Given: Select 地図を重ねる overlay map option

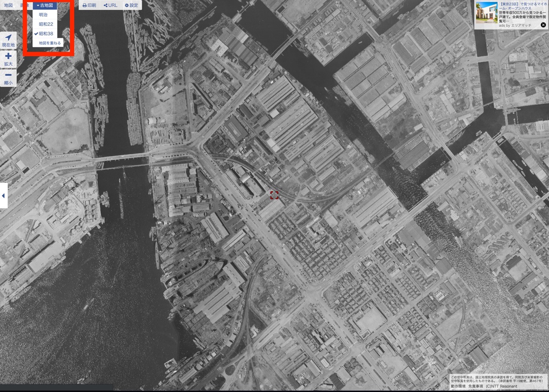Looking at the screenshot, I should point(50,43).
